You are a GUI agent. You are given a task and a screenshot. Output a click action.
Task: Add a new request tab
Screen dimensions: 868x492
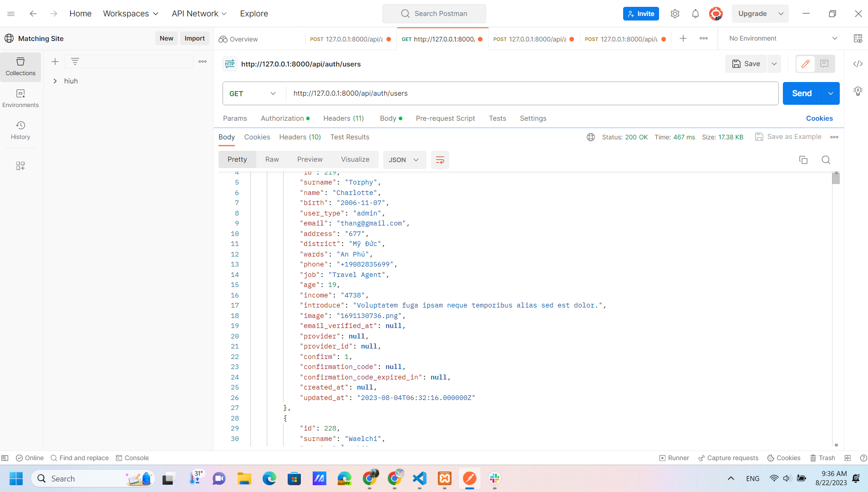pyautogui.click(x=683, y=39)
